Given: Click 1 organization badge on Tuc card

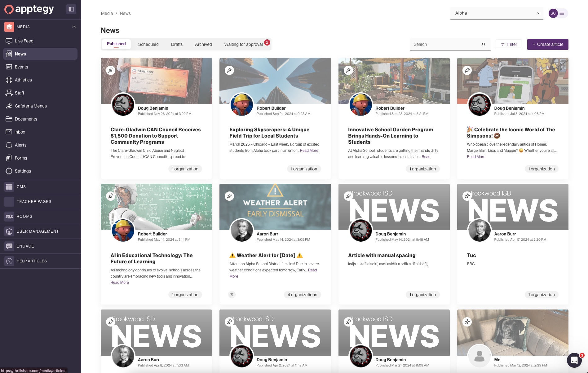Looking at the screenshot, I should tap(542, 295).
